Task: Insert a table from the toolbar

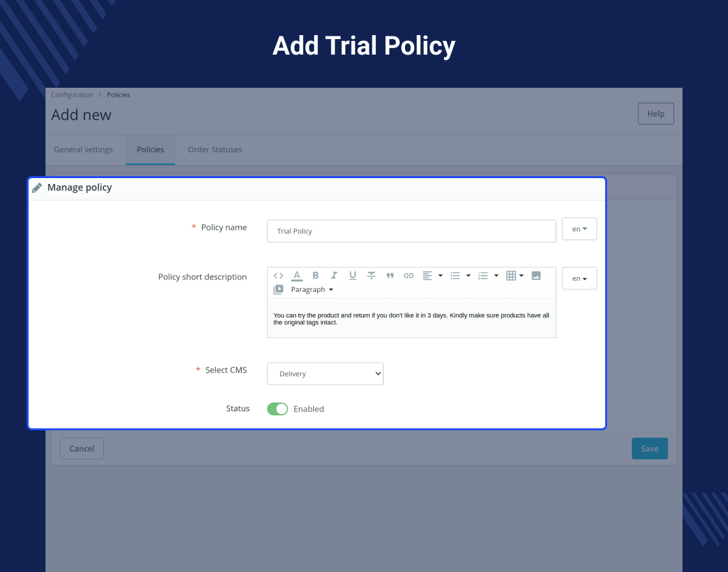Action: tap(511, 276)
